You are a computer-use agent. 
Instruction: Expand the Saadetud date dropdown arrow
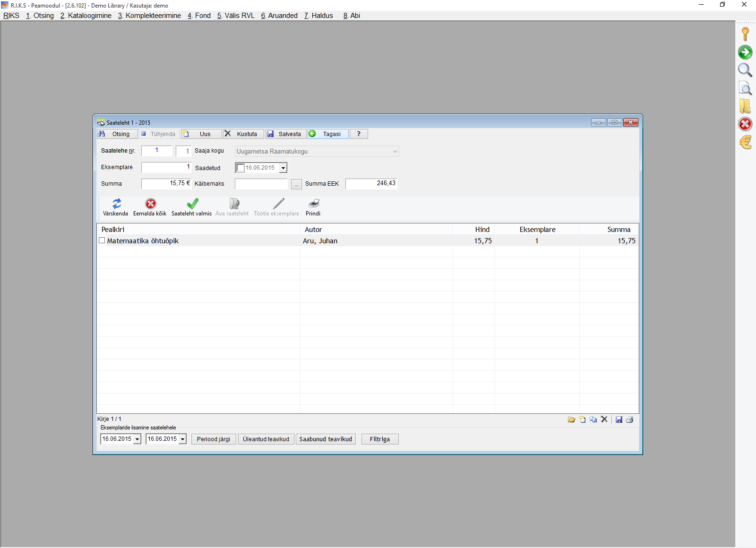coord(283,168)
